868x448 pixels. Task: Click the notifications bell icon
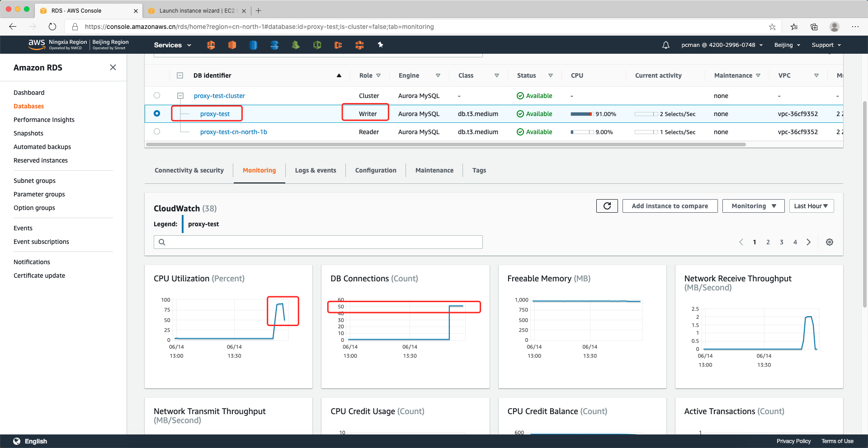(x=665, y=45)
